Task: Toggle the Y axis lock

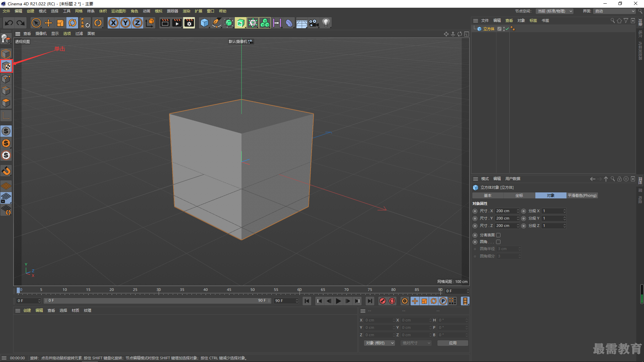Action: (125, 23)
